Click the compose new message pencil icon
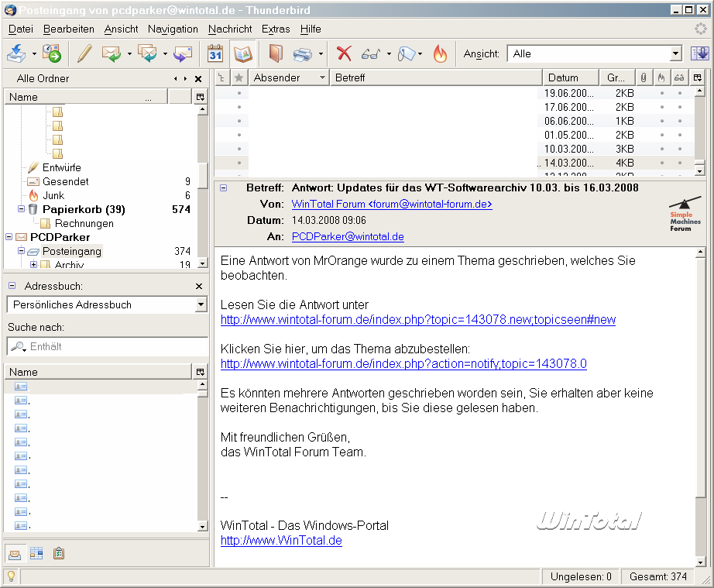This screenshot has height=588, width=714. 84,53
